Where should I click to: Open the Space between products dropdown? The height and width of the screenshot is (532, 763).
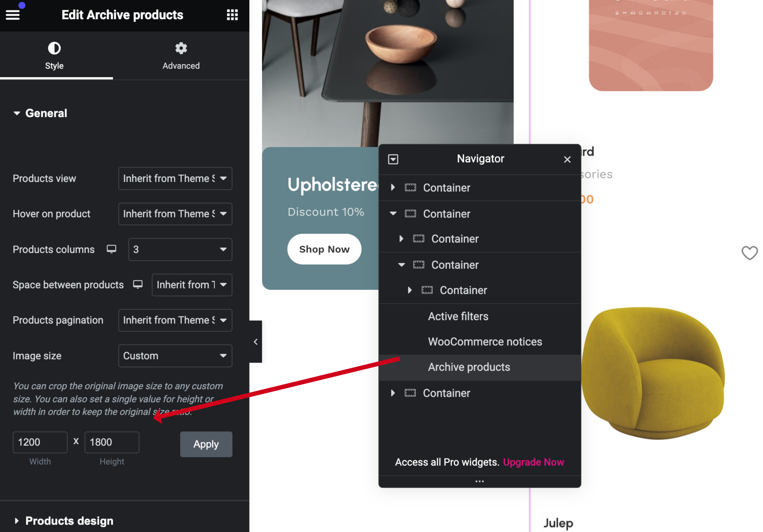192,285
